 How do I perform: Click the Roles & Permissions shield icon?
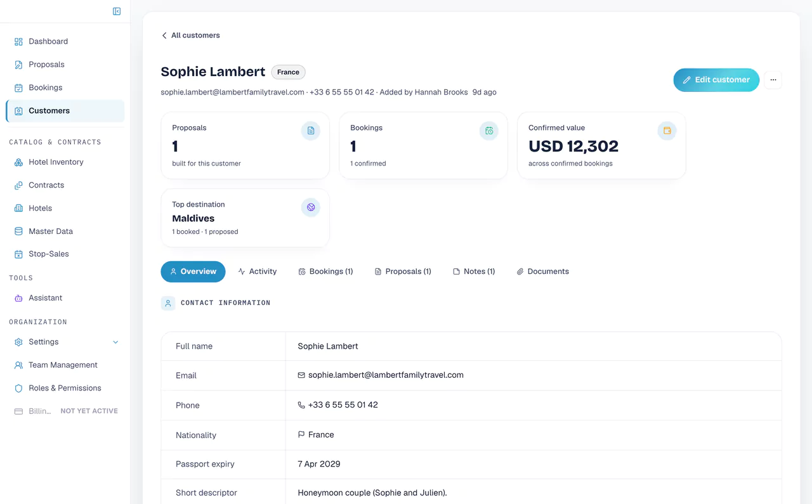click(x=18, y=388)
